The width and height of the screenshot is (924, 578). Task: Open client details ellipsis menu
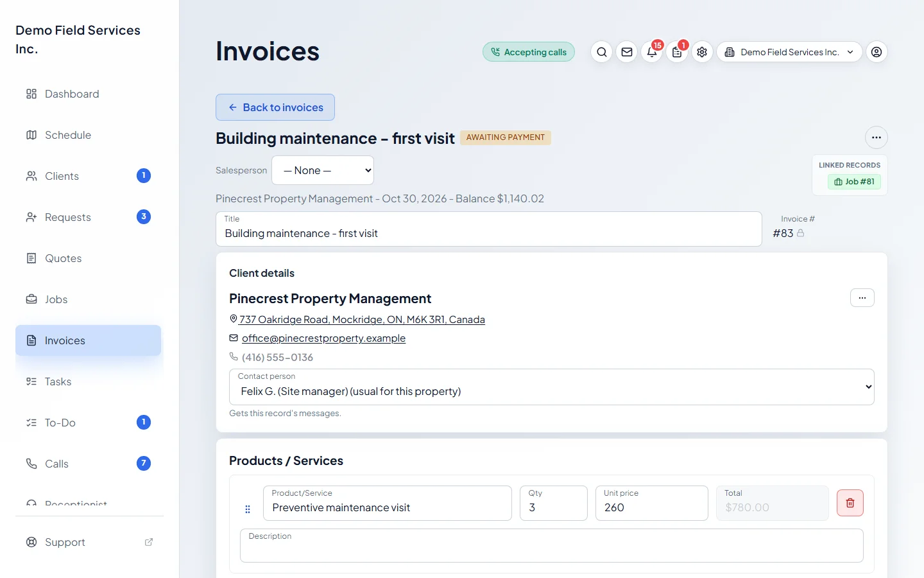coord(862,298)
